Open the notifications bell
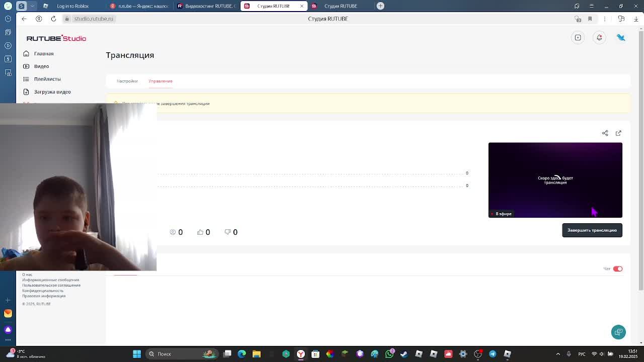The image size is (644, 362). (599, 38)
